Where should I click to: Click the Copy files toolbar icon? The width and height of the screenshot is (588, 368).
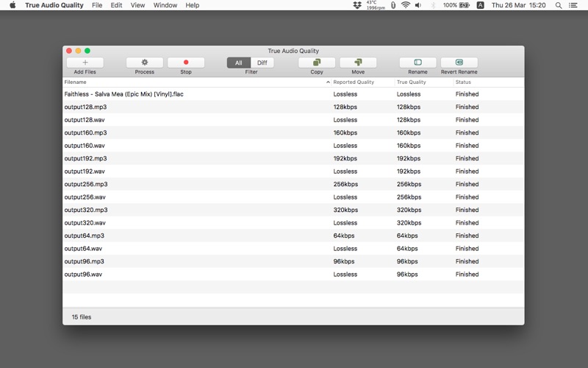point(317,63)
